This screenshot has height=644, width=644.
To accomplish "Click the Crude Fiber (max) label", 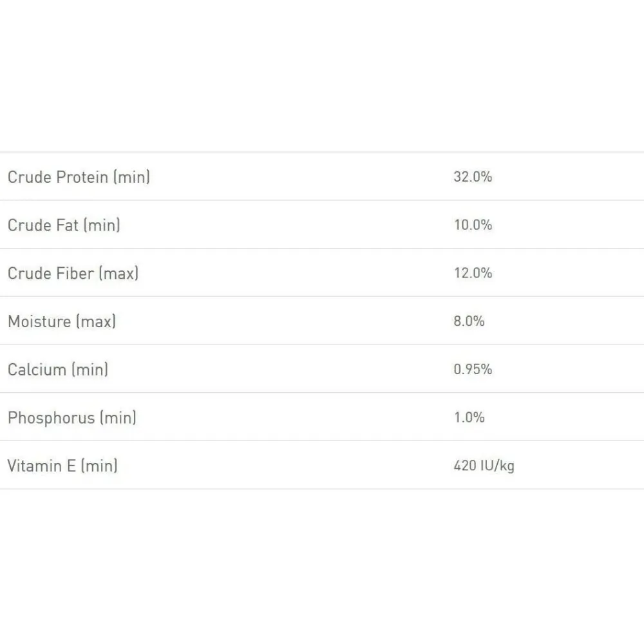I will point(73,273).
